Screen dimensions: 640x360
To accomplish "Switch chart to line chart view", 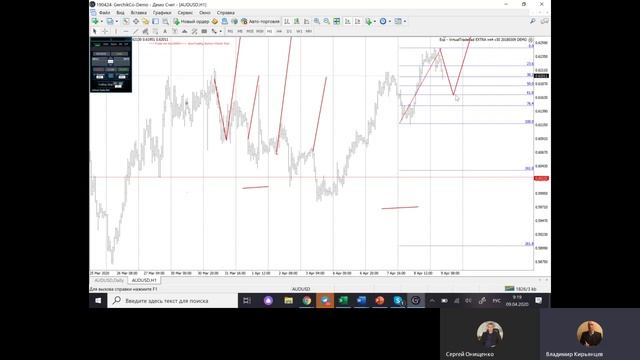I will 307,21.
